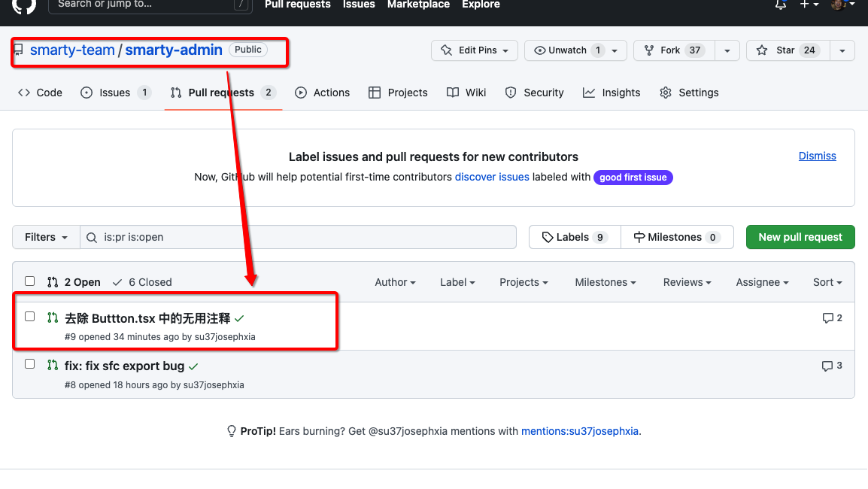Switch to the Actions tab
The height and width of the screenshot is (489, 868).
coord(322,93)
